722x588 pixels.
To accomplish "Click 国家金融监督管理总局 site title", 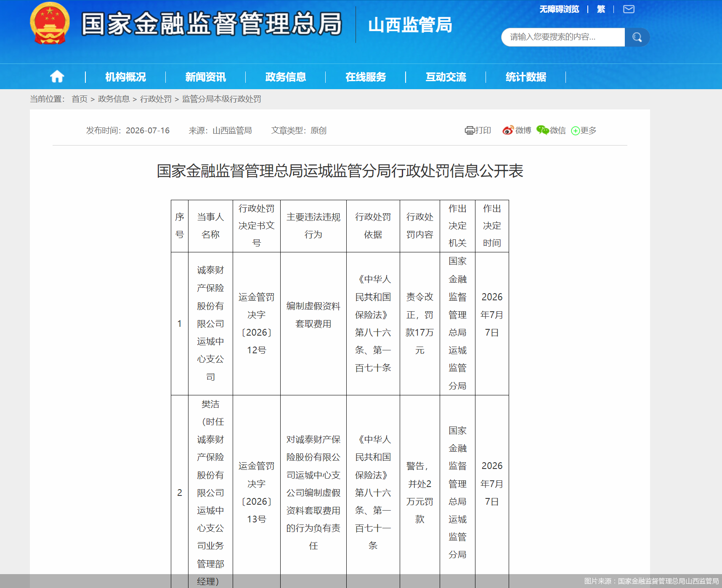I will click(212, 24).
